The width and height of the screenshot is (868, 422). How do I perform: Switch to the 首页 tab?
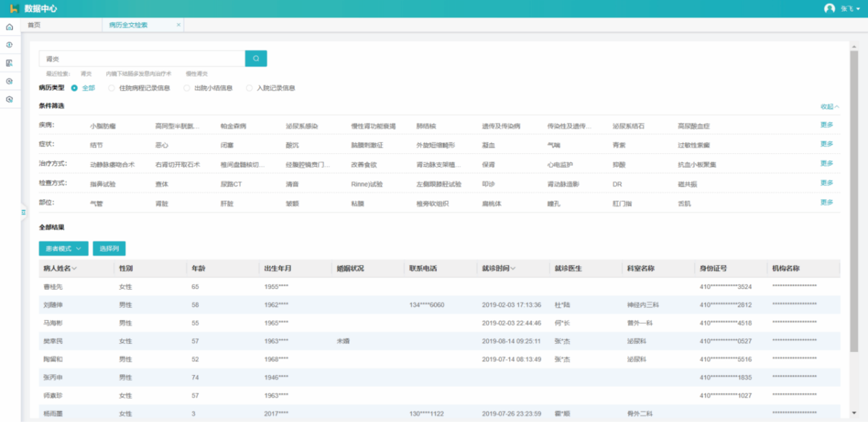[34, 25]
